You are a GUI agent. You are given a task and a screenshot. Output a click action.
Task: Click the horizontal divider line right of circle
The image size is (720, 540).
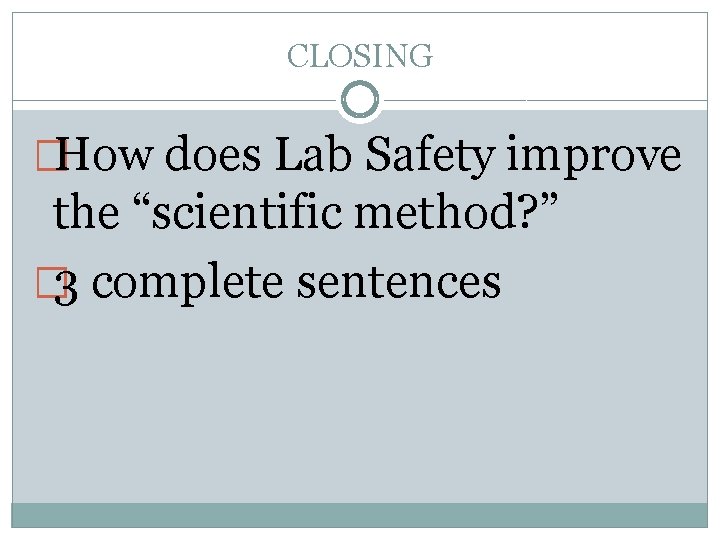pyautogui.click(x=544, y=100)
